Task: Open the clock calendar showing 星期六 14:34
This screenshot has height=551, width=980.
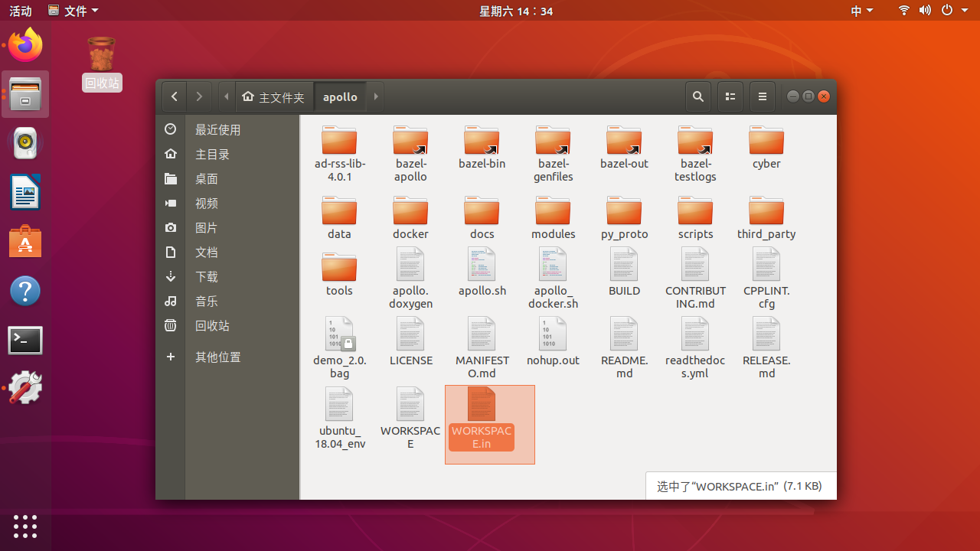Action: [x=516, y=11]
